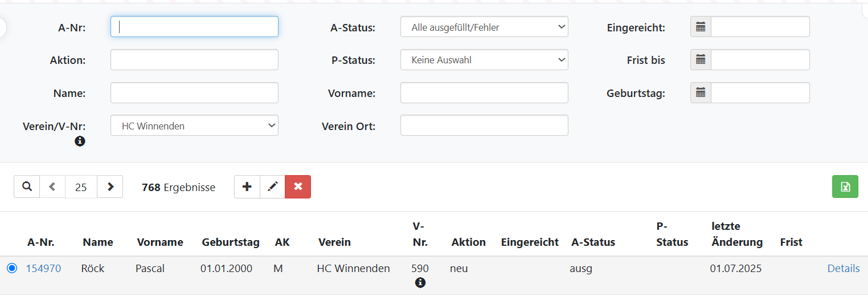The image size is (868, 296).
Task: Open Verein/V-Nr dropdown showing HC Winnenden
Action: click(194, 126)
